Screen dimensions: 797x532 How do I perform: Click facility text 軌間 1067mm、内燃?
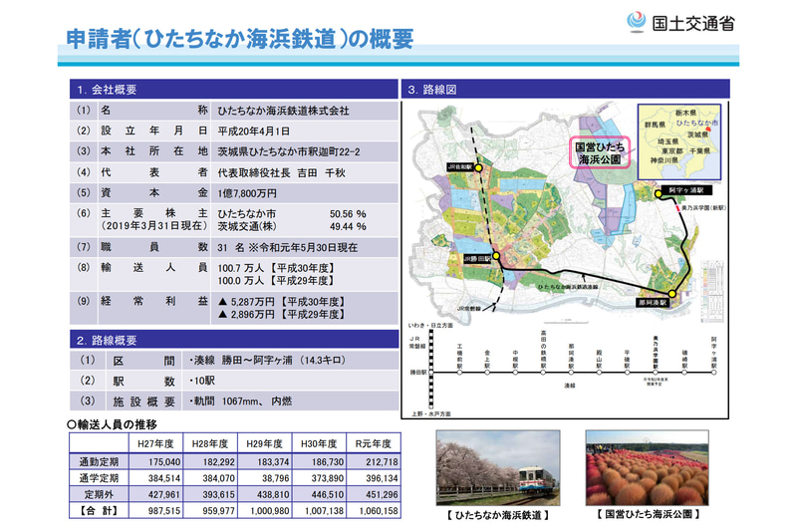click(240, 400)
